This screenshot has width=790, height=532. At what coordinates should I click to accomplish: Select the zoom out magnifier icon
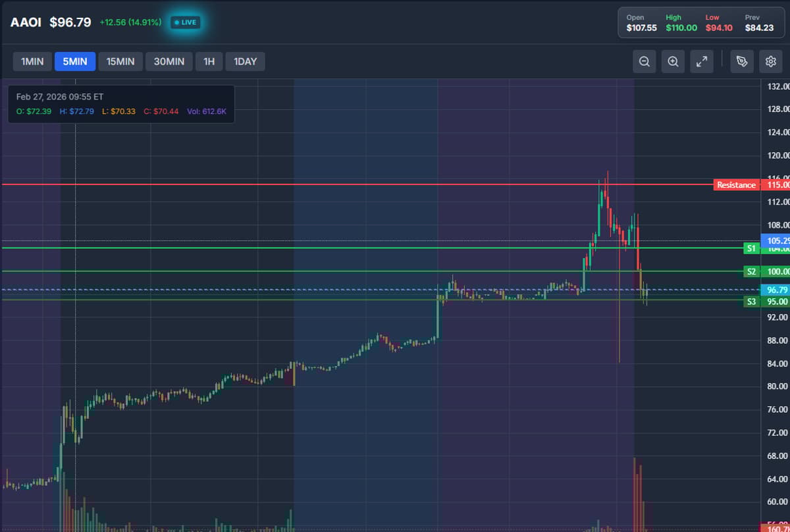click(x=644, y=61)
